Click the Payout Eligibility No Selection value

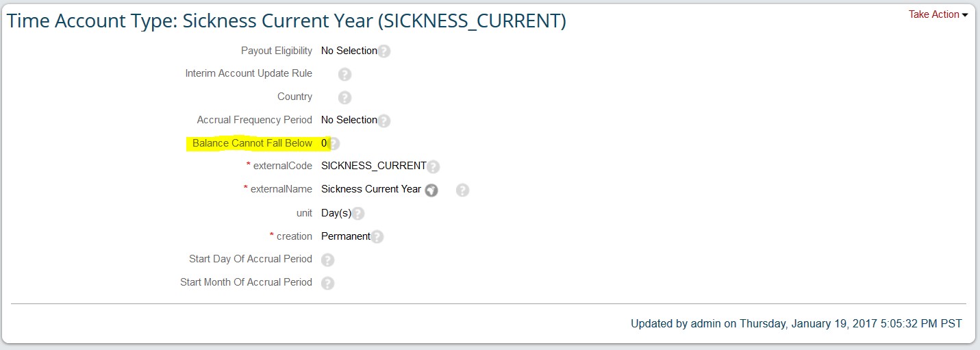point(349,51)
